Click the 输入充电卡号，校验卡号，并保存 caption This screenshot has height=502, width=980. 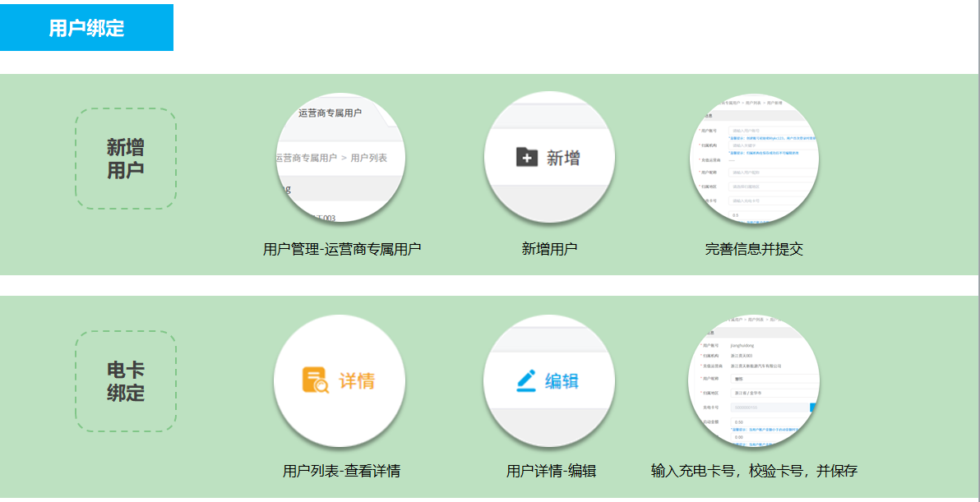(x=754, y=472)
